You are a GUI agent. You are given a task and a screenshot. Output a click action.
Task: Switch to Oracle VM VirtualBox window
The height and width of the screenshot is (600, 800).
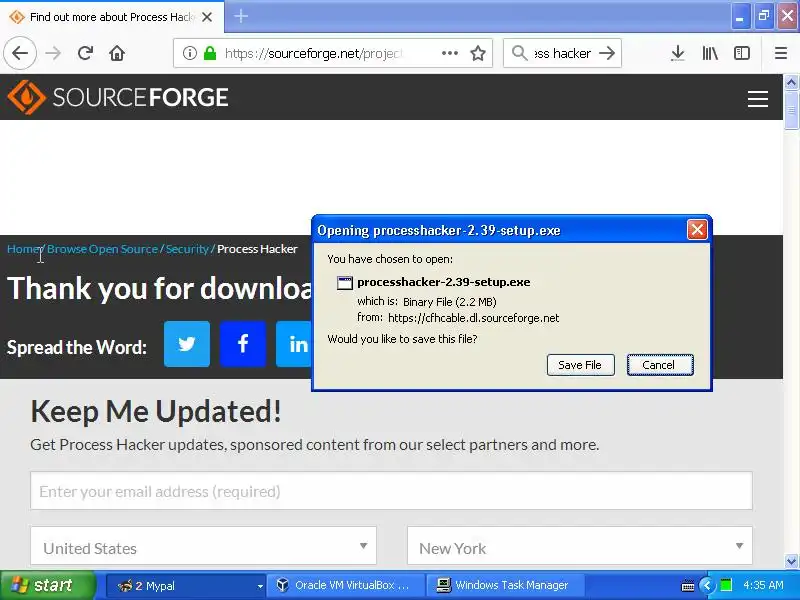click(x=348, y=586)
